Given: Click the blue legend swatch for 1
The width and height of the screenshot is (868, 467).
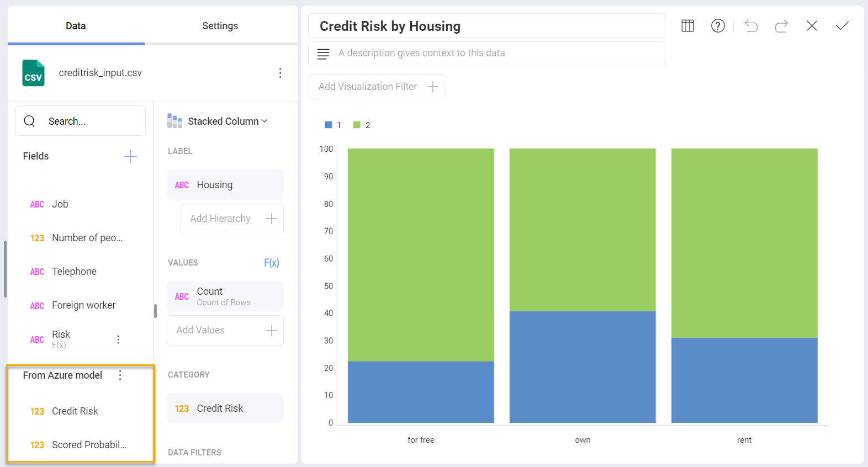Looking at the screenshot, I should point(328,125).
